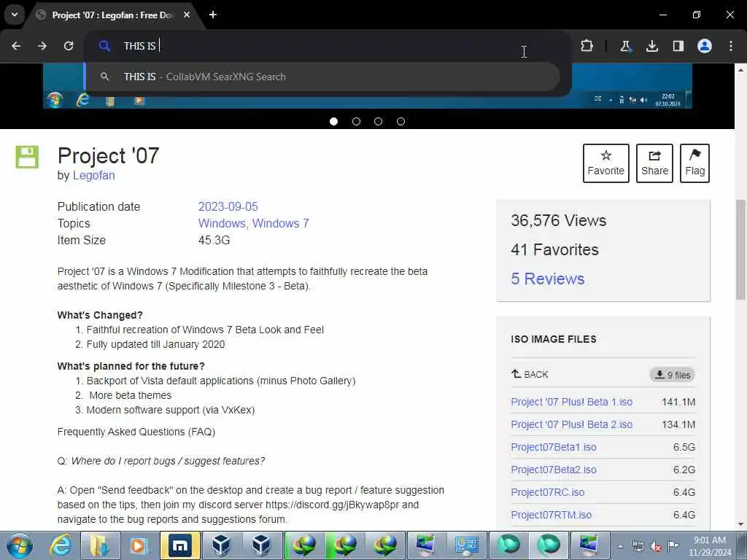747x560 pixels.
Task: Open the browser three-dot menu
Action: tap(731, 46)
